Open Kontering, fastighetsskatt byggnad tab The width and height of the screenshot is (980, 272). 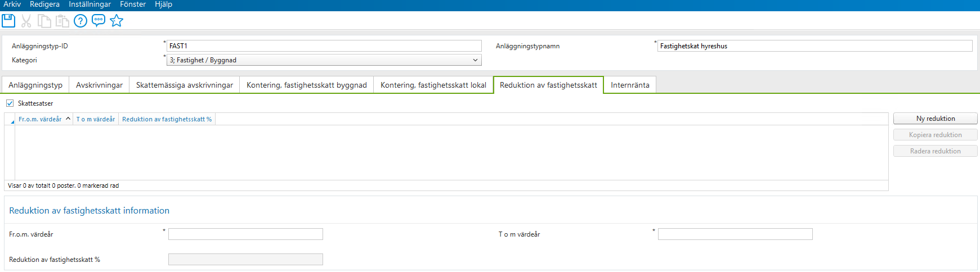[307, 85]
